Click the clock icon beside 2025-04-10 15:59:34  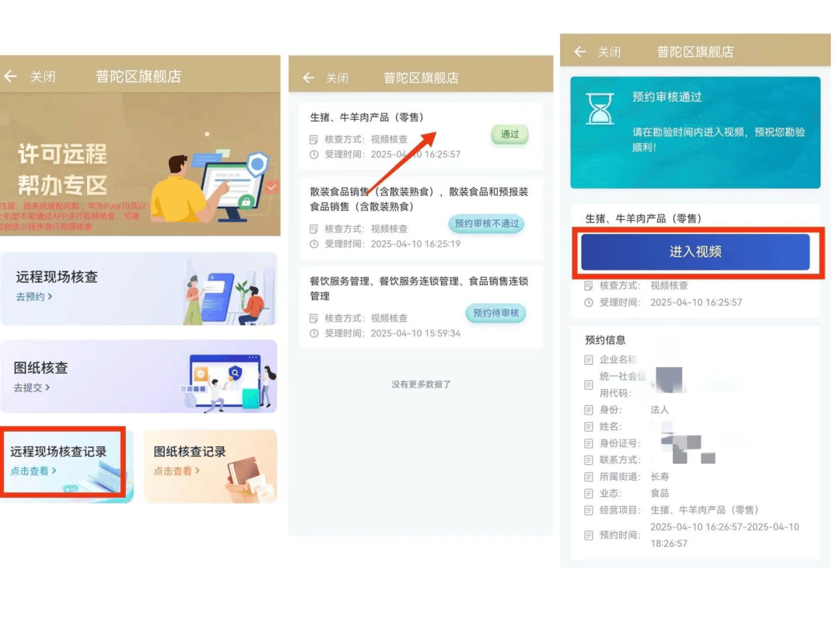(x=314, y=334)
